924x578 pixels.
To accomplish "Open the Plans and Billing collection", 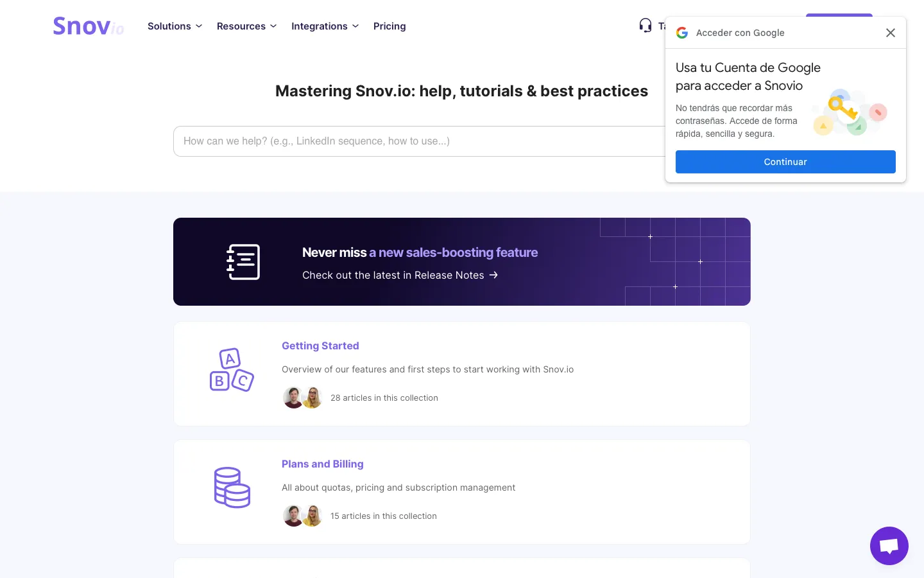I will coord(323,464).
